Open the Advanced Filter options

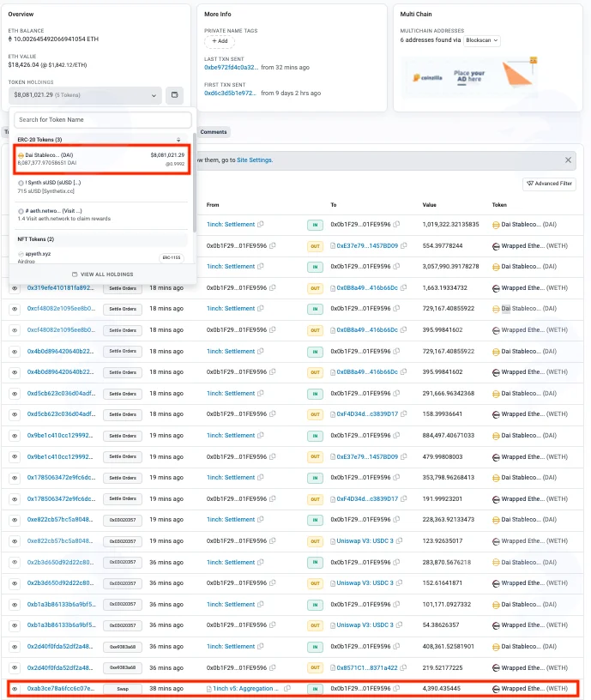(550, 184)
